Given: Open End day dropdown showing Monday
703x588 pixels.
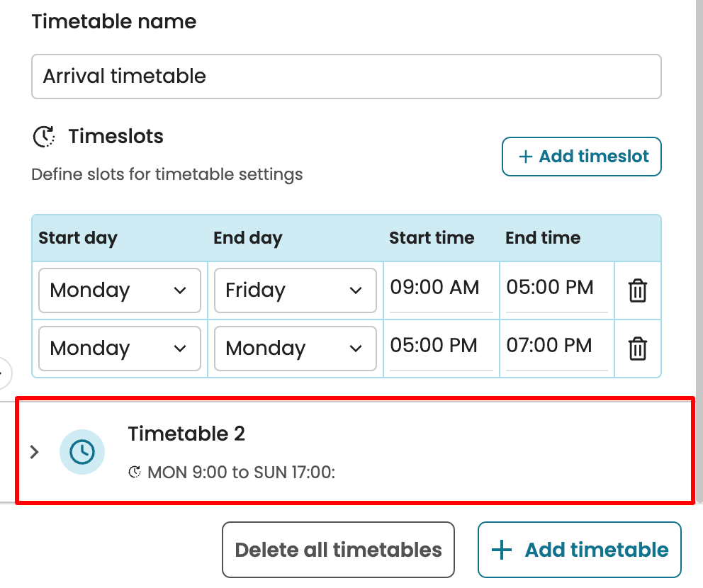Looking at the screenshot, I should pyautogui.click(x=295, y=349).
